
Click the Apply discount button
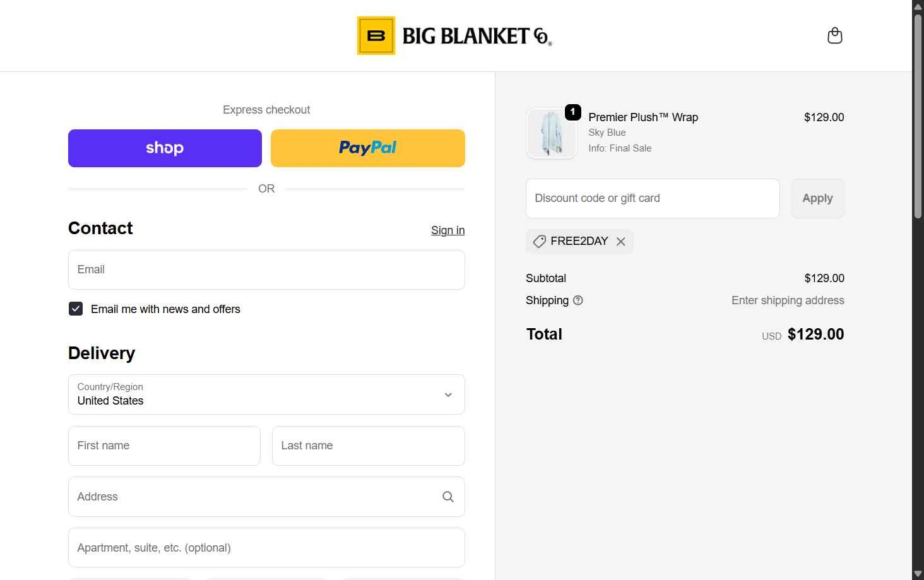pyautogui.click(x=817, y=198)
